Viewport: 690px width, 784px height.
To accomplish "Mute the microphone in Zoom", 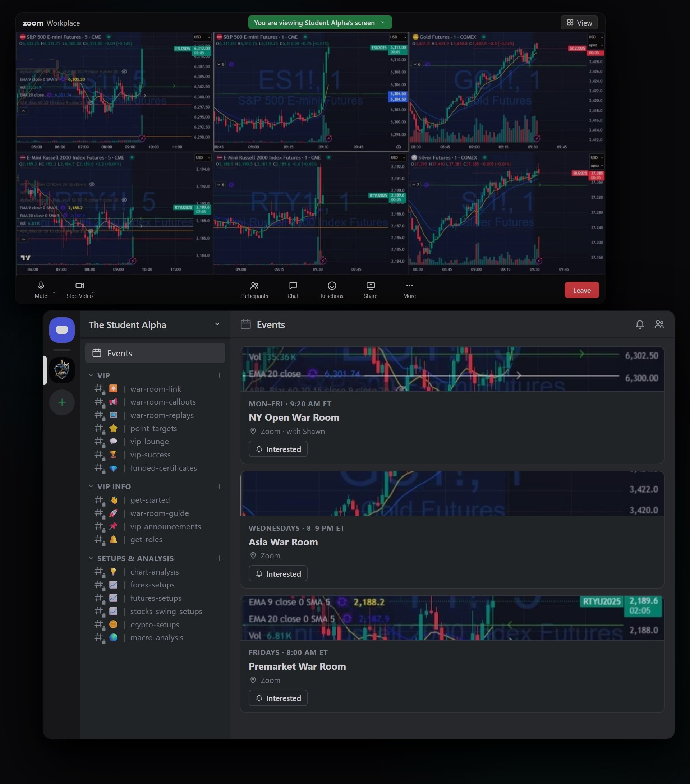I will coord(41,290).
